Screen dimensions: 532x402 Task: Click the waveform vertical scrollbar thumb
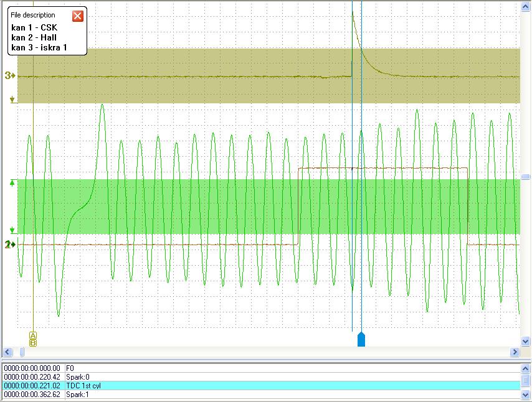tap(525, 177)
